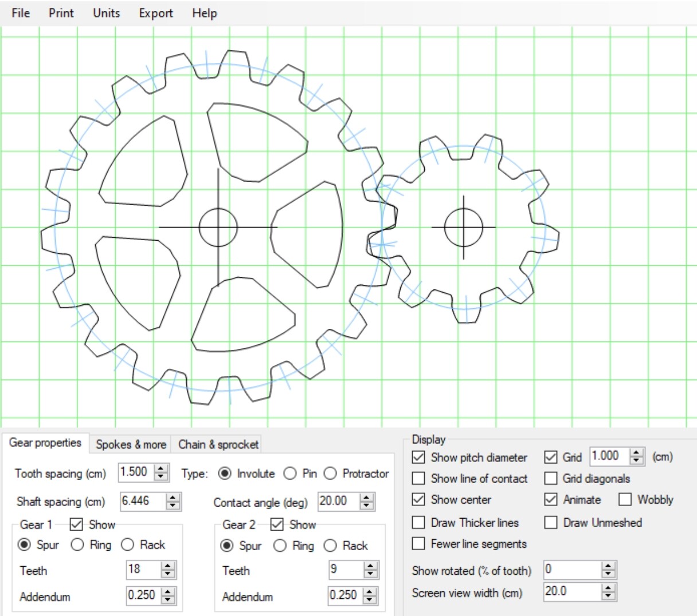
Task: Select Spur for Gear 1
Action: (24, 544)
